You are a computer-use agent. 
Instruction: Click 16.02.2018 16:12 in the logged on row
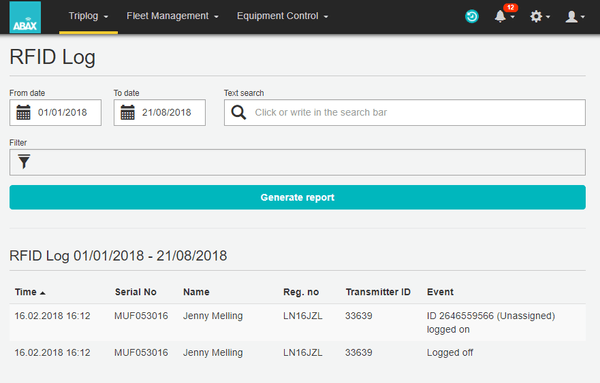click(x=52, y=316)
